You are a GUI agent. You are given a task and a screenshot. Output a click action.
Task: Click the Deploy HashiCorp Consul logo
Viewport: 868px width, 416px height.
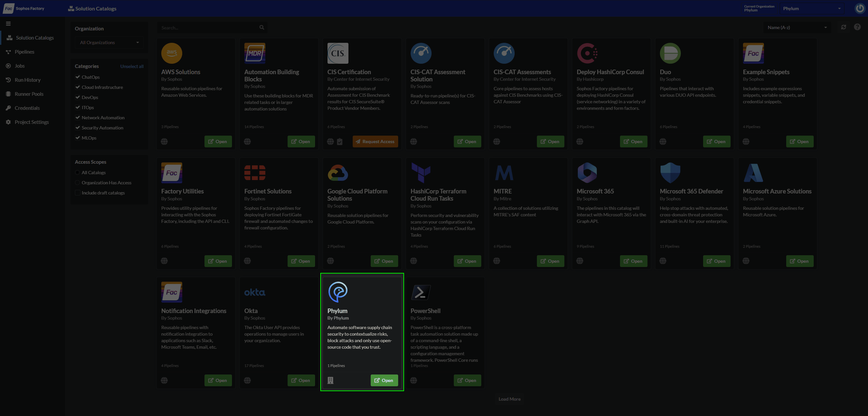point(587,53)
